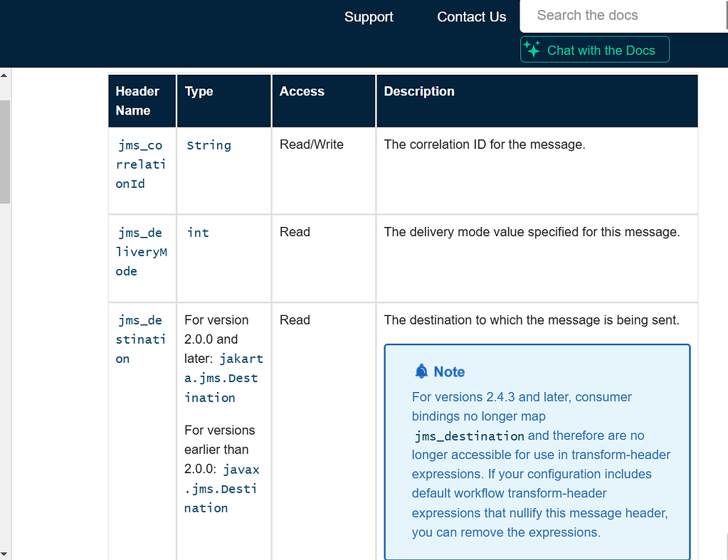This screenshot has height=560, width=728.
Task: Select the Header Name column header
Action: tap(138, 100)
